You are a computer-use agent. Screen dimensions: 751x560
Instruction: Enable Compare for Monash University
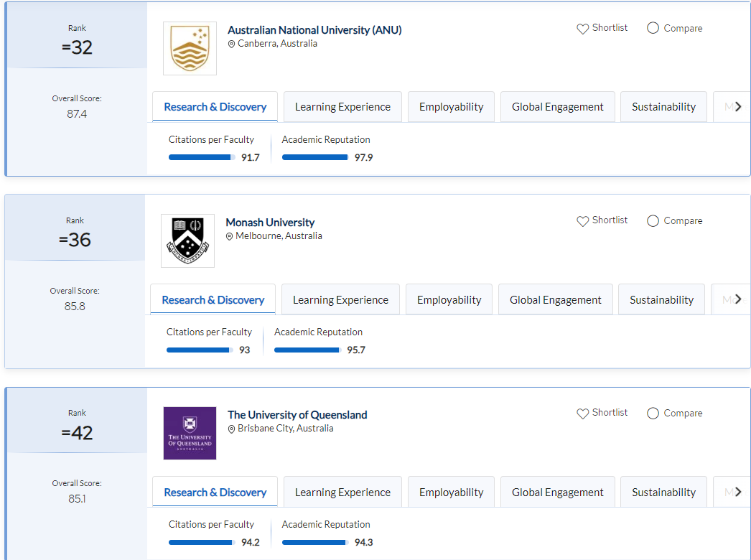pos(653,220)
